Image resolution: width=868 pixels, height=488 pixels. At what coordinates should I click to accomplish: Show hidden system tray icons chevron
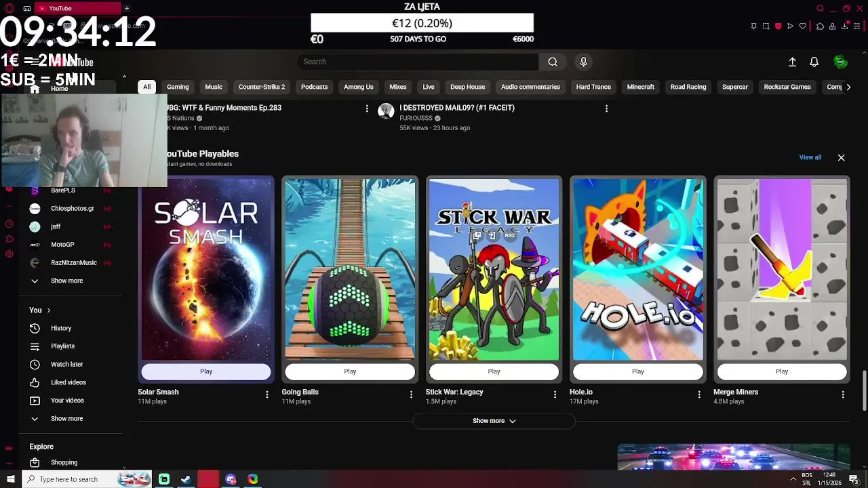tap(793, 479)
